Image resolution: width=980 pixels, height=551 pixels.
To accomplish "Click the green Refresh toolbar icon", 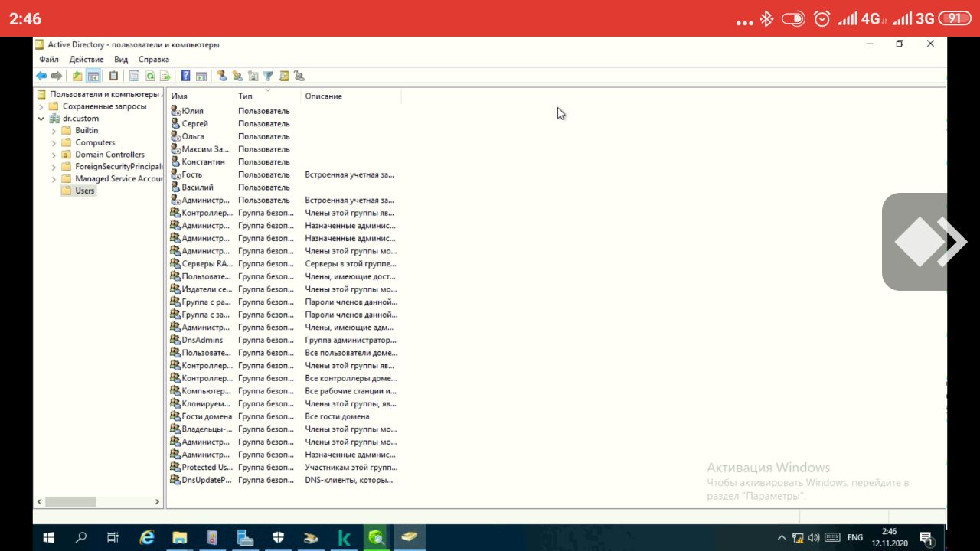I will pyautogui.click(x=150, y=76).
